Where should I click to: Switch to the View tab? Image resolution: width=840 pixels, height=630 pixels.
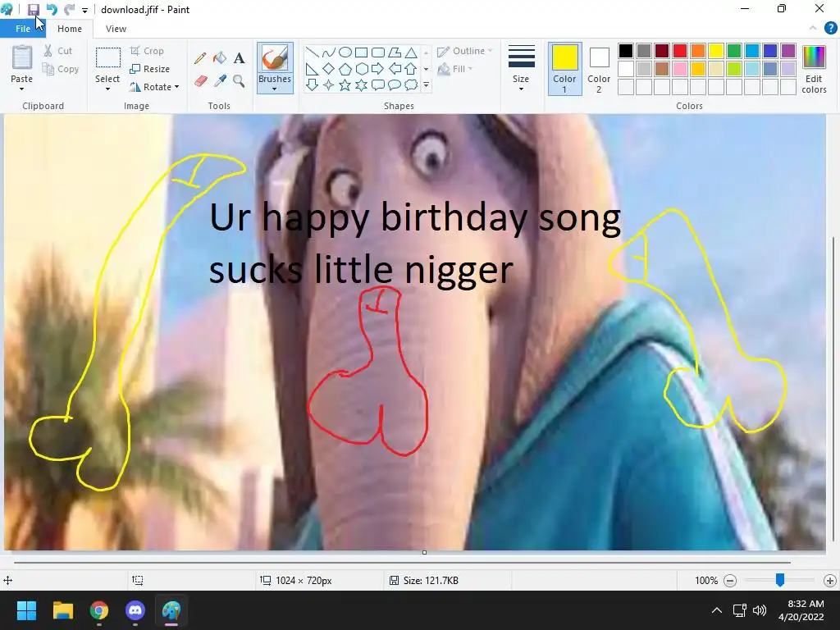pos(116,29)
